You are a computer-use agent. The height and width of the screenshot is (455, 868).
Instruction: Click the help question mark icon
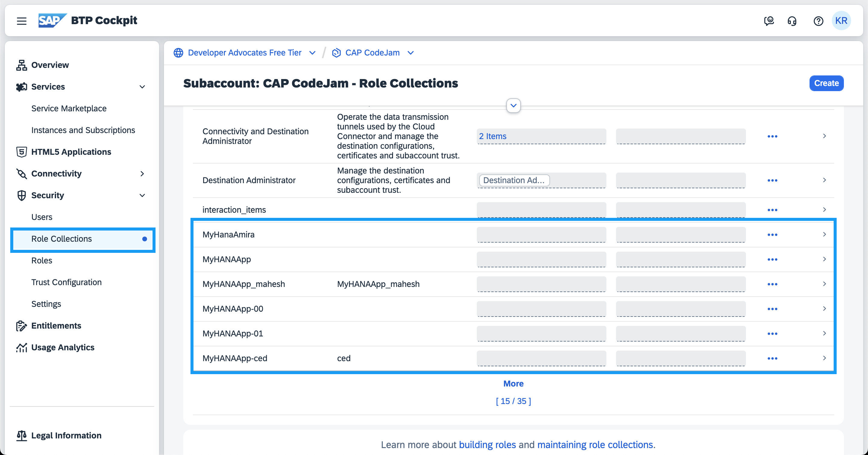(x=818, y=21)
